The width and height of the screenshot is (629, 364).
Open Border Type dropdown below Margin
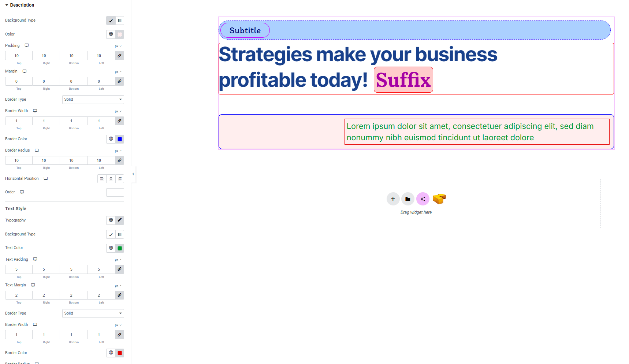93,100
